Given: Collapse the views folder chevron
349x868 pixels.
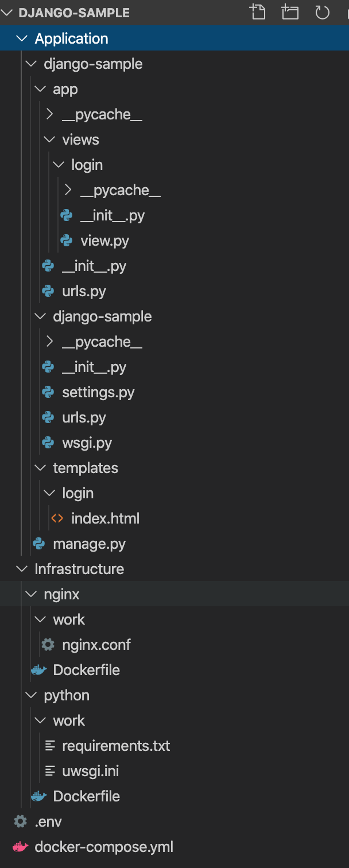Looking at the screenshot, I should [x=50, y=139].
